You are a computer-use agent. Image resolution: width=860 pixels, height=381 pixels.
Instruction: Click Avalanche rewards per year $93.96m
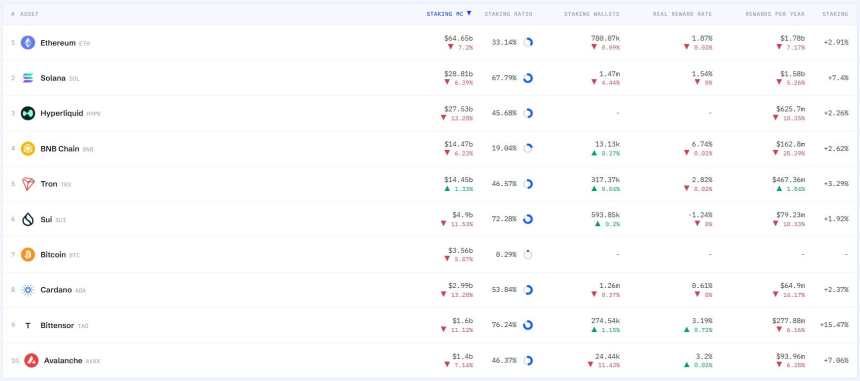pyautogui.click(x=790, y=356)
